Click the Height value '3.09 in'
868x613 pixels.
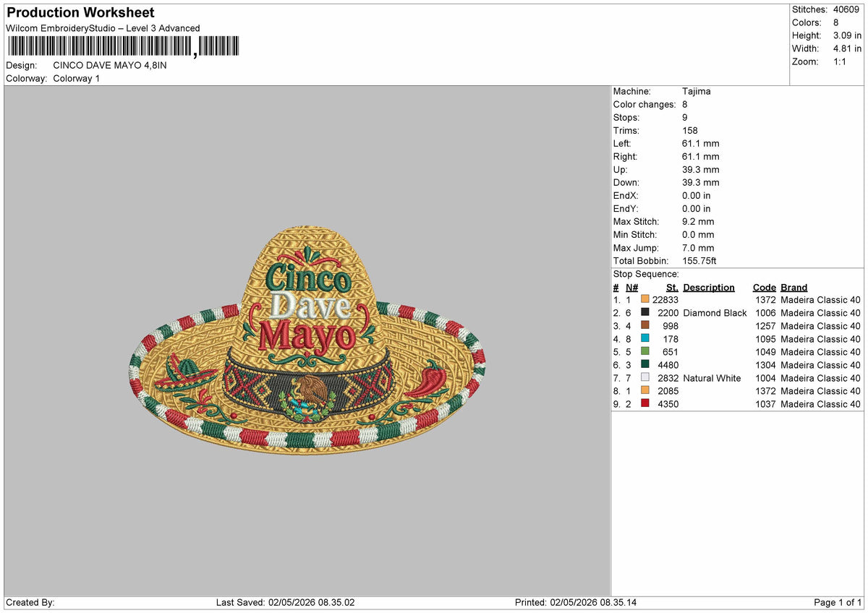(x=847, y=35)
